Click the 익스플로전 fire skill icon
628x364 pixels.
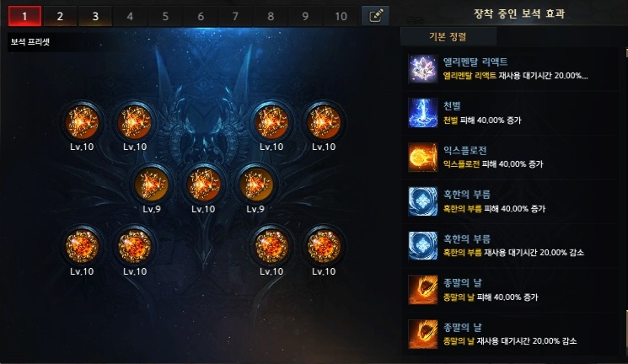click(422, 157)
